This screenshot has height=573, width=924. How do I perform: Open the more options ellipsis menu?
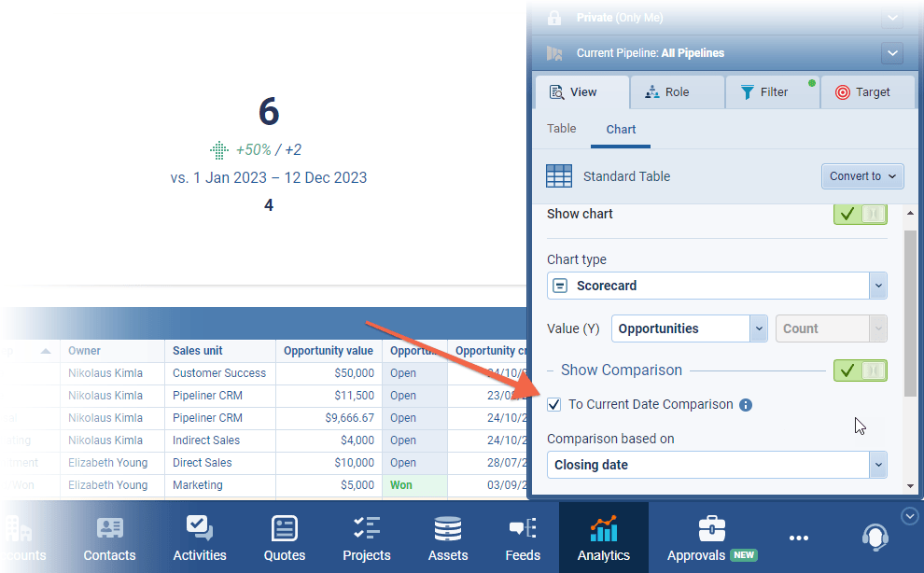(x=799, y=538)
